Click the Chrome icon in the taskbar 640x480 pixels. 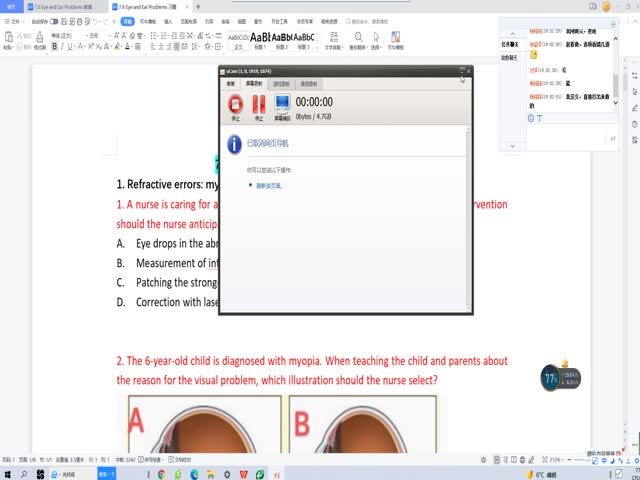pyautogui.click(x=161, y=473)
